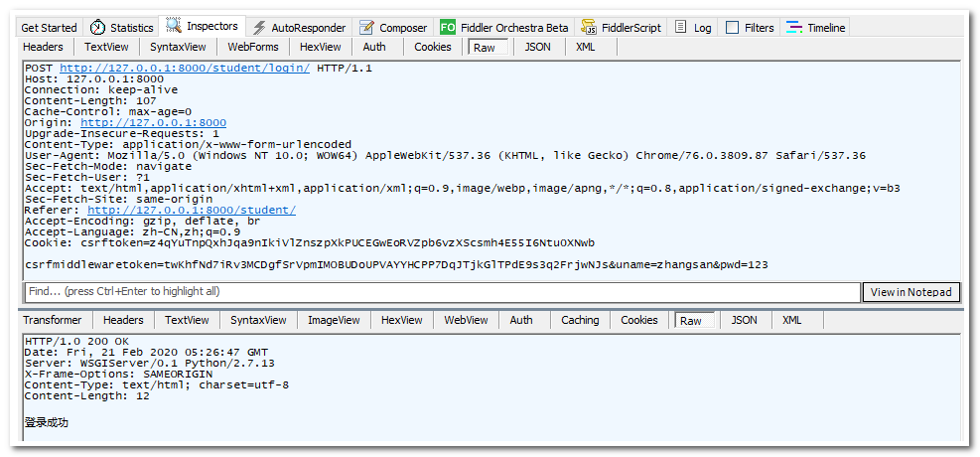Open the student/login URL link
The image size is (980, 457).
pos(185,69)
